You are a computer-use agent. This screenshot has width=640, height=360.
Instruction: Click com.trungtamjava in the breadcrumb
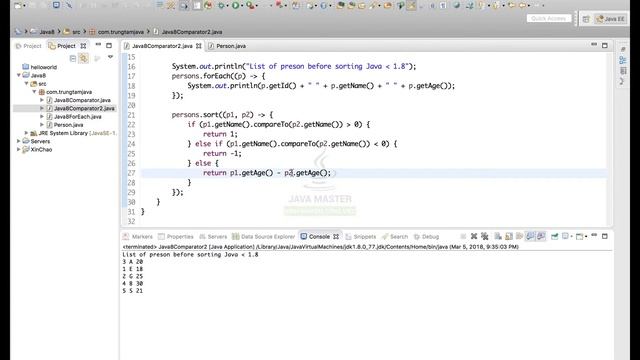(120, 31)
